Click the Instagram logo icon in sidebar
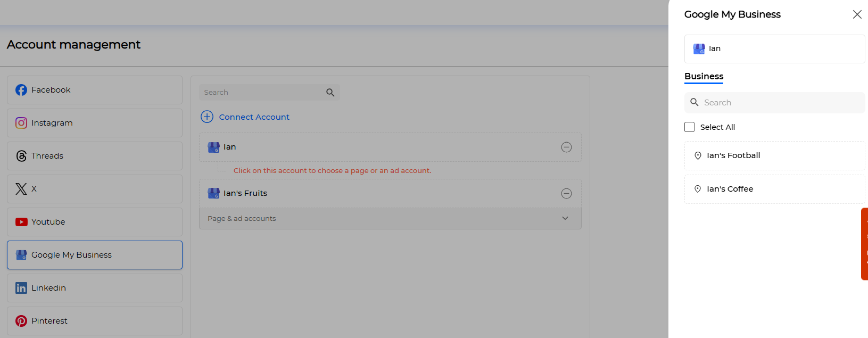Image resolution: width=868 pixels, height=338 pixels. point(21,123)
